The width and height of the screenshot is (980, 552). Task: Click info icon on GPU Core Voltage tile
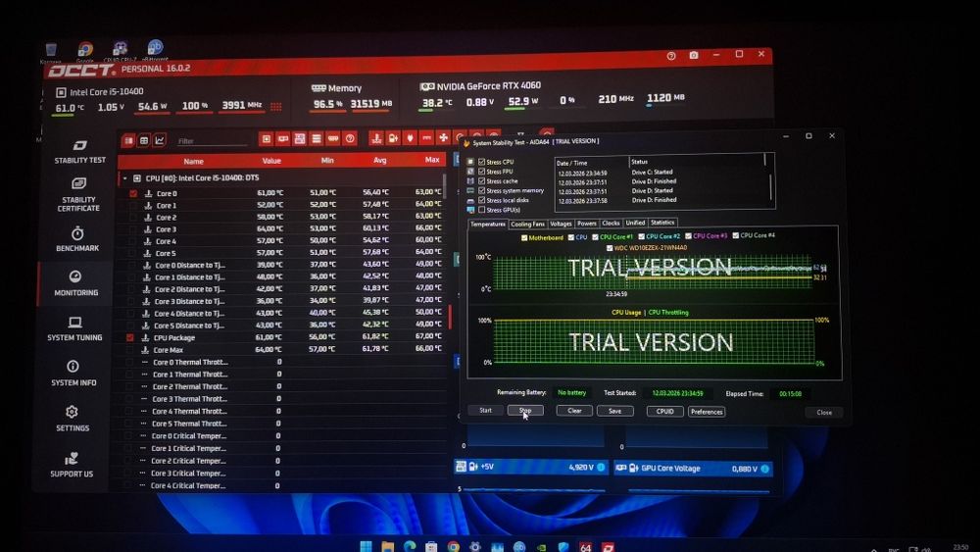[764, 469]
